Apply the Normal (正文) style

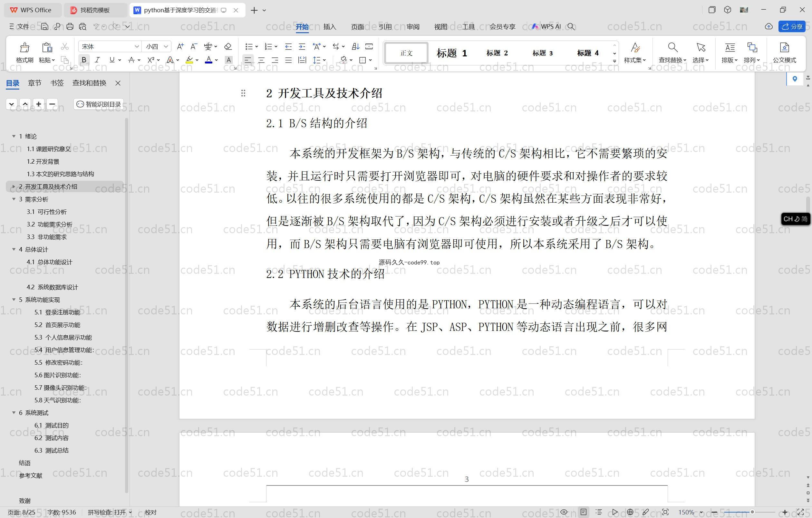406,53
